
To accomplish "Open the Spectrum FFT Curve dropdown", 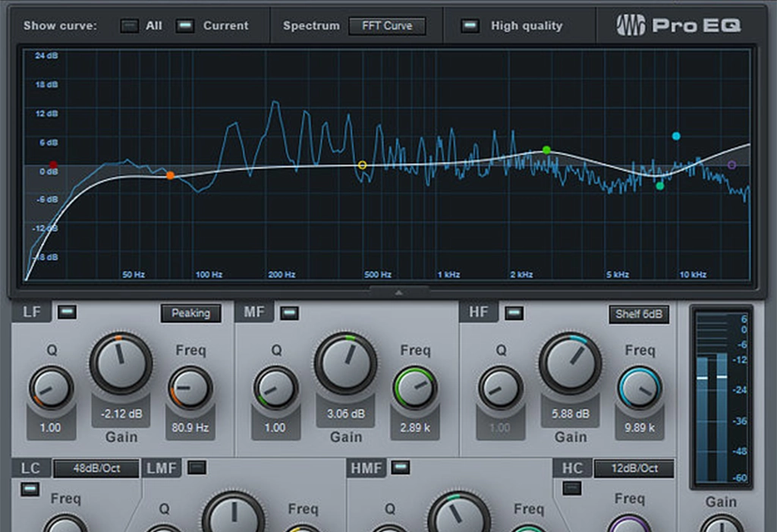I will (387, 26).
